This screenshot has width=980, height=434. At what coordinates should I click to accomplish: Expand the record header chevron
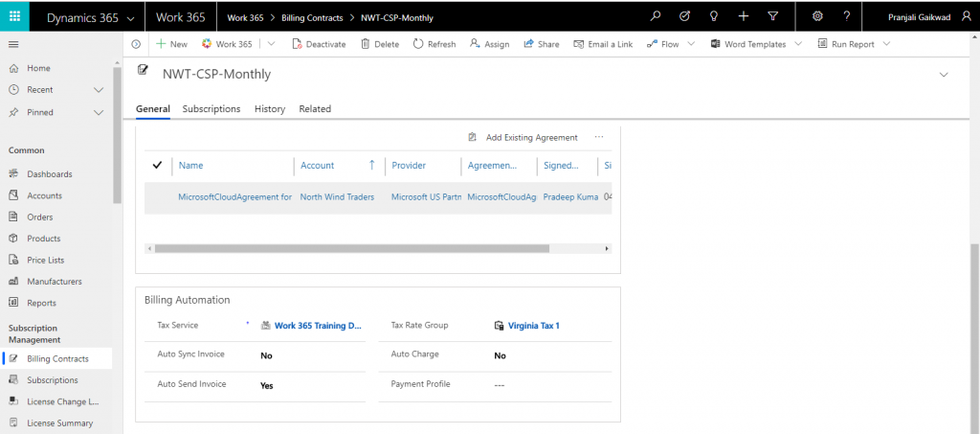coord(944,75)
